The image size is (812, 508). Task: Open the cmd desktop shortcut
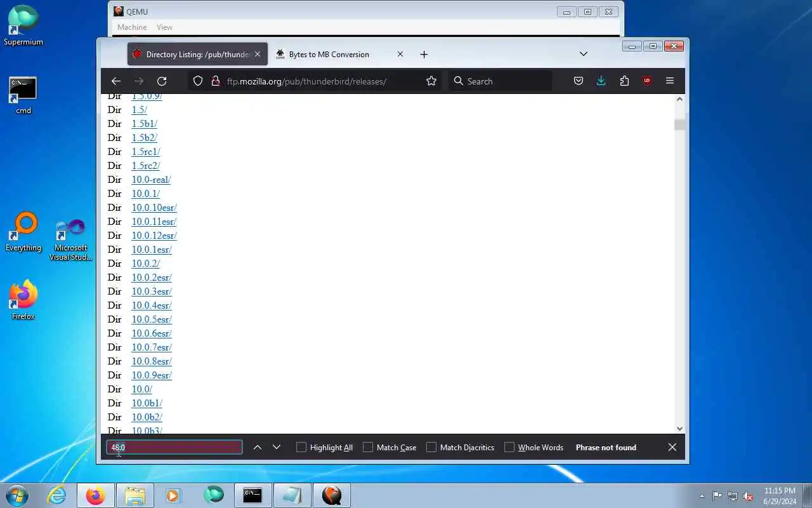pos(23,95)
